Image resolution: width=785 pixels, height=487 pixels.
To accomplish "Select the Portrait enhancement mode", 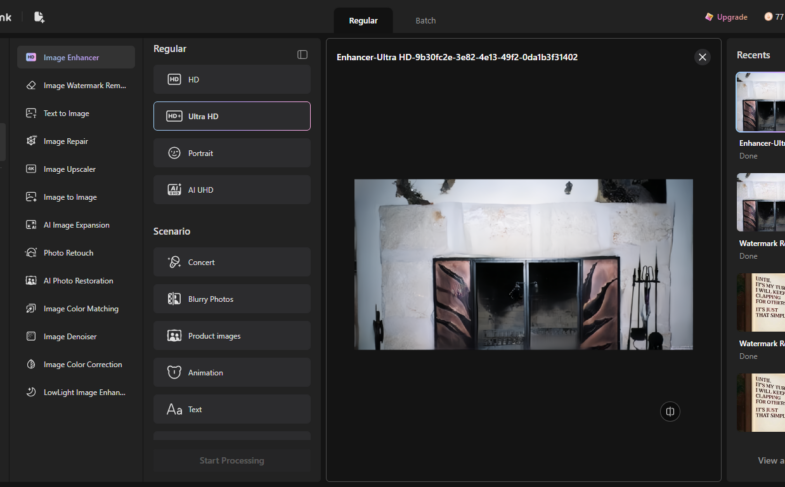I will [x=232, y=153].
